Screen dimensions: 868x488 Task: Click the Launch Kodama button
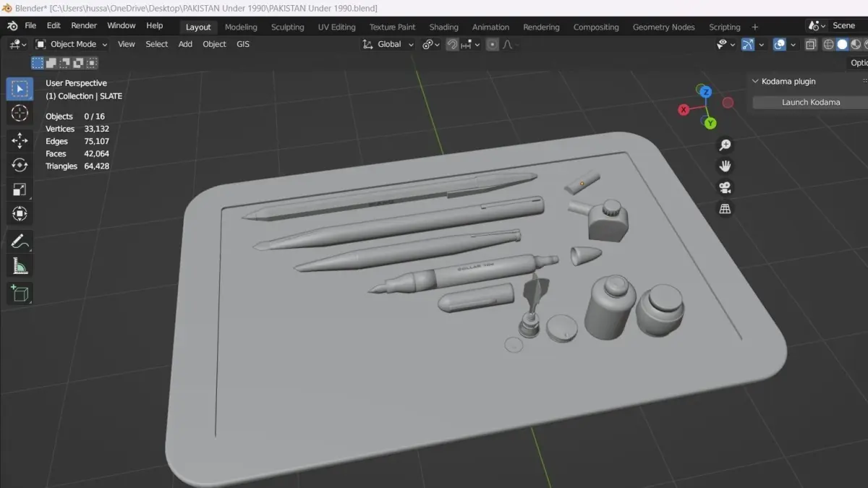(810, 102)
